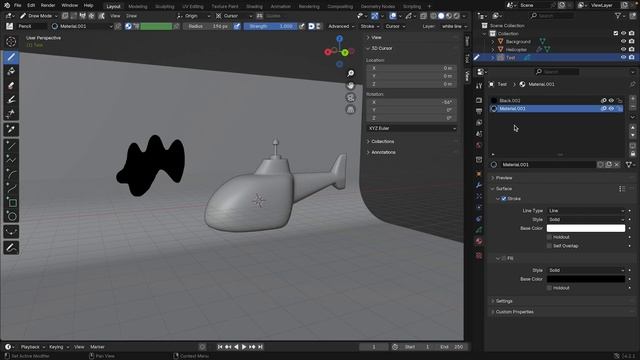The width and height of the screenshot is (640, 360).
Task: Click the timeline Play button
Action: coord(244,347)
